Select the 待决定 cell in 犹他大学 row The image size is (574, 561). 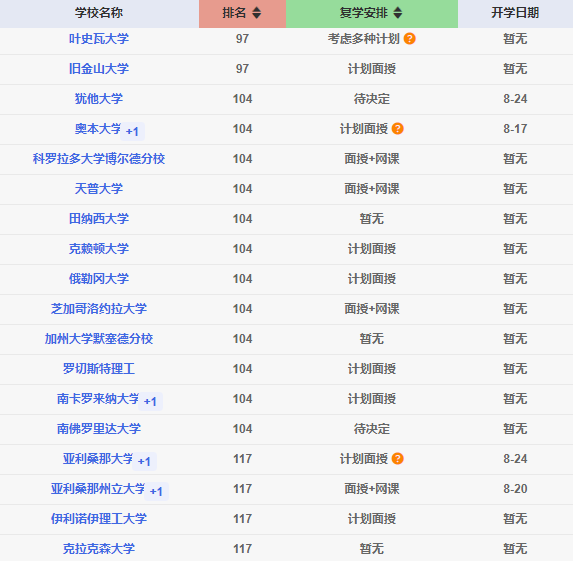point(372,99)
